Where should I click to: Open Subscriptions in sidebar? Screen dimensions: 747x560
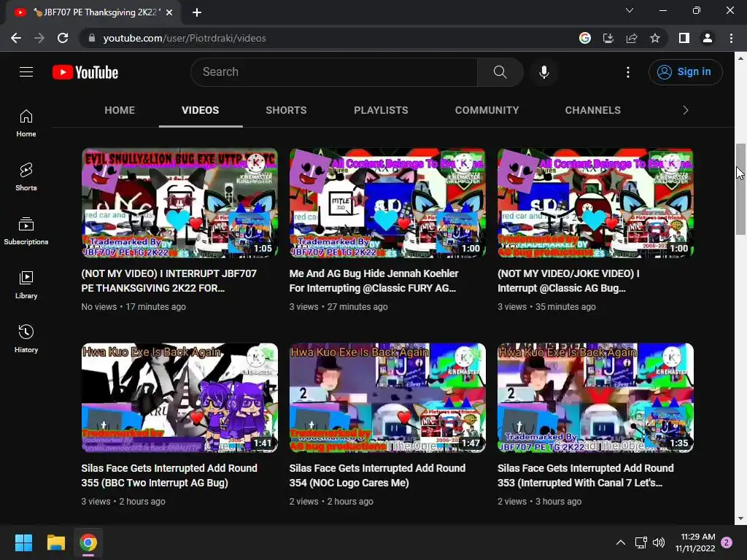26,231
